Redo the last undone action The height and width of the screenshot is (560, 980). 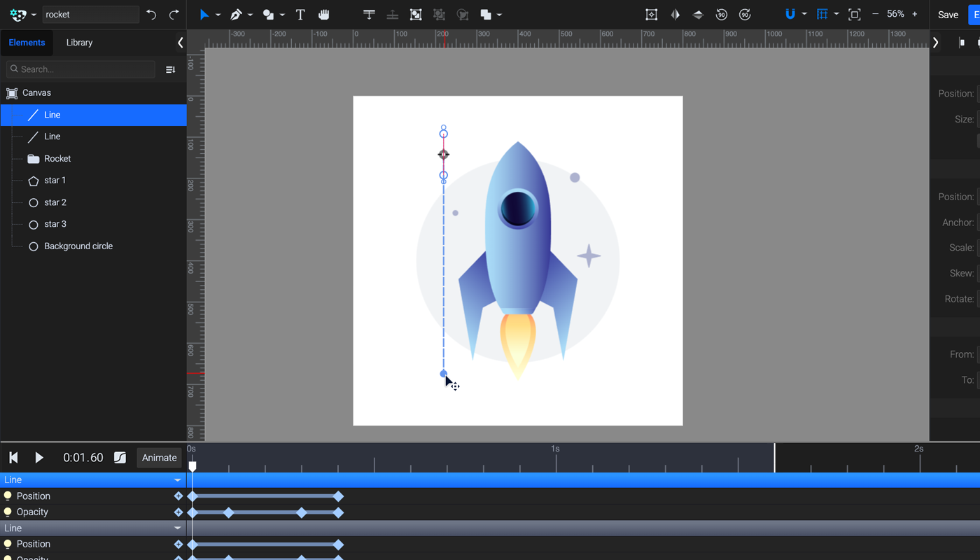pos(174,15)
